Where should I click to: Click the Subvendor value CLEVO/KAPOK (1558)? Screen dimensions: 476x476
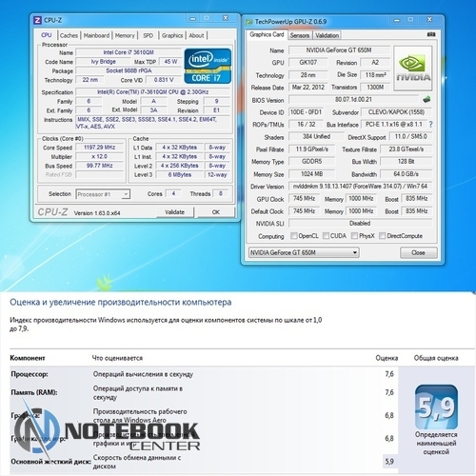[396, 112]
